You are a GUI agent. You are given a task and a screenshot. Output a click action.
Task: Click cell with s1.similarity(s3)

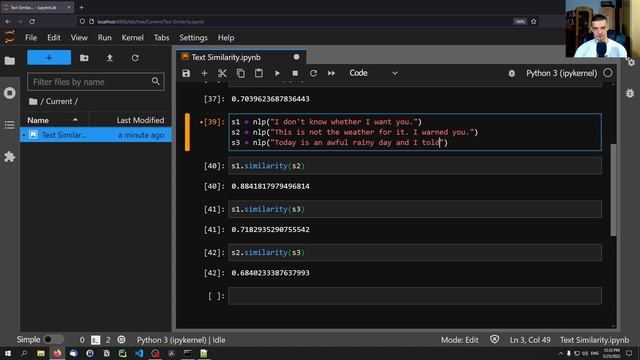[415, 209]
